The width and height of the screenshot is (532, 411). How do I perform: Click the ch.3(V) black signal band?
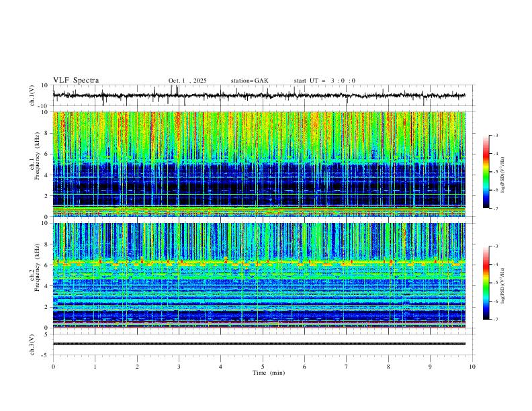click(259, 344)
